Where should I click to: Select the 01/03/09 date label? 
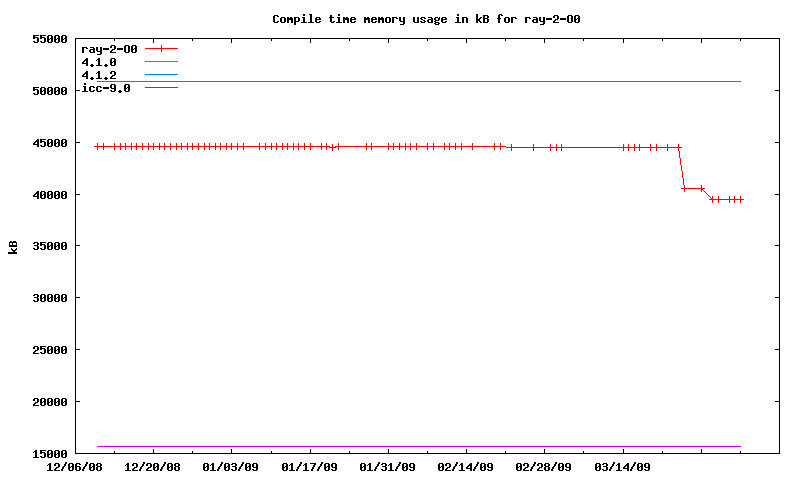coord(231,467)
